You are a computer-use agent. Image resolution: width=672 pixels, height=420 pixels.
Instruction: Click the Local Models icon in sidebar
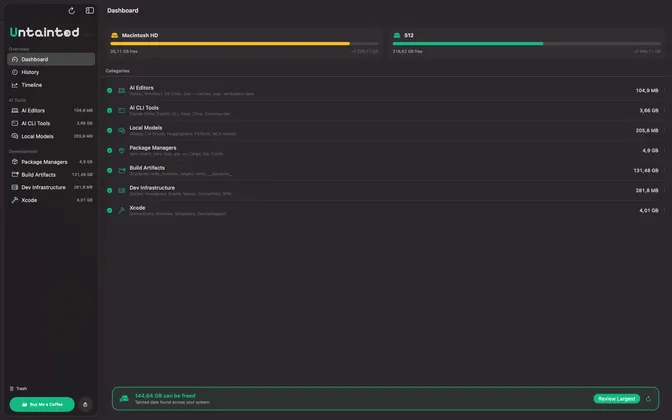15,136
